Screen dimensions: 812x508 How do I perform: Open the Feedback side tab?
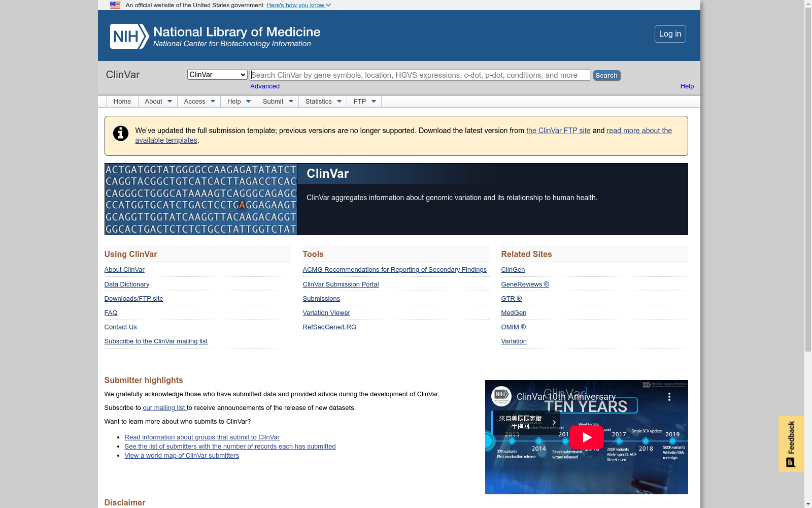coord(791,444)
